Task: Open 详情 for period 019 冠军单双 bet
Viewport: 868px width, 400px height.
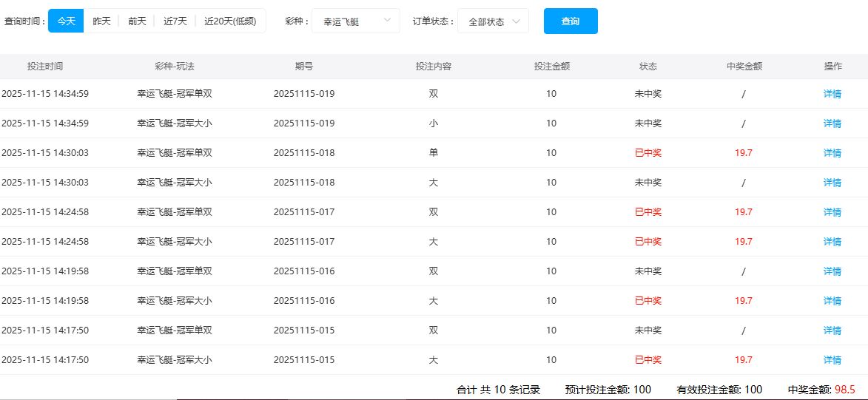Action: click(x=832, y=94)
